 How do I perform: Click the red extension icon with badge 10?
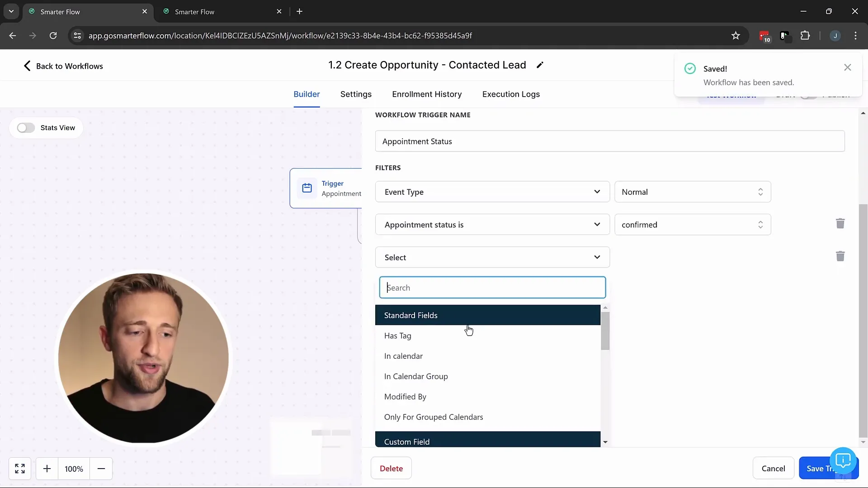click(x=764, y=36)
